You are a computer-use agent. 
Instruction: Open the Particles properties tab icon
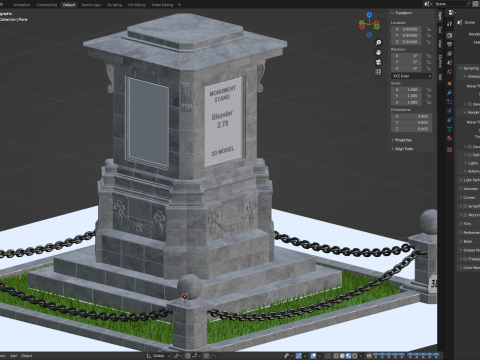click(x=450, y=102)
